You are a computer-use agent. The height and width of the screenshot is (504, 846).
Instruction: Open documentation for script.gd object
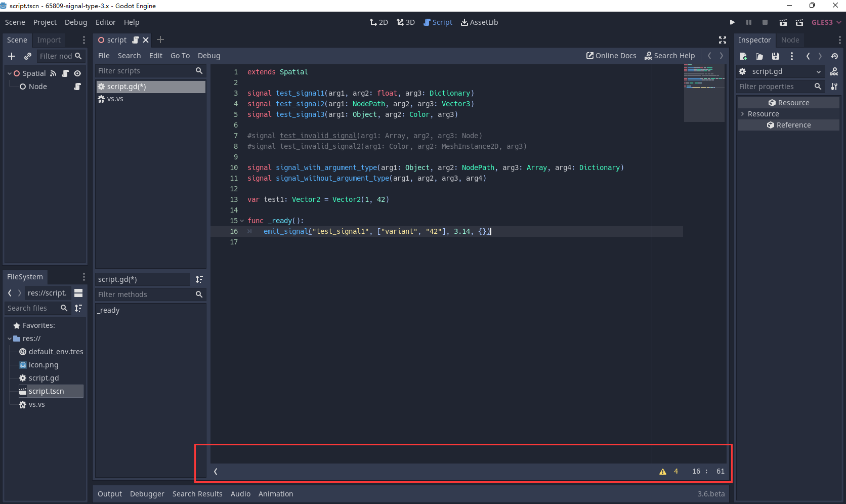click(834, 71)
